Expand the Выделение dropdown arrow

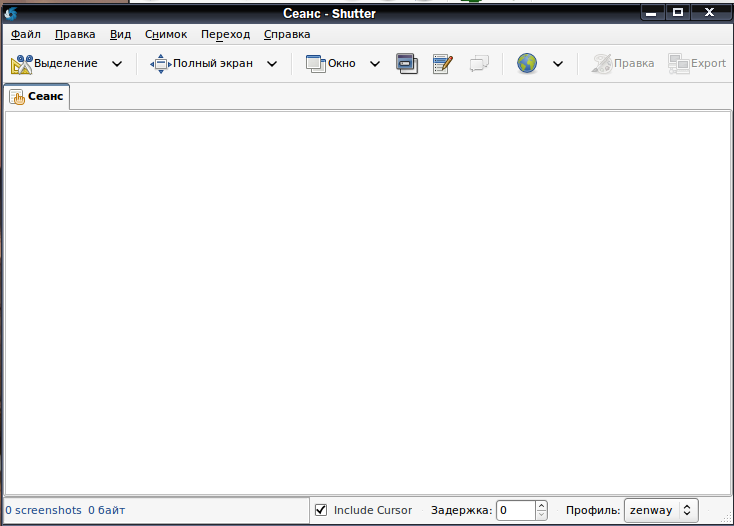117,64
